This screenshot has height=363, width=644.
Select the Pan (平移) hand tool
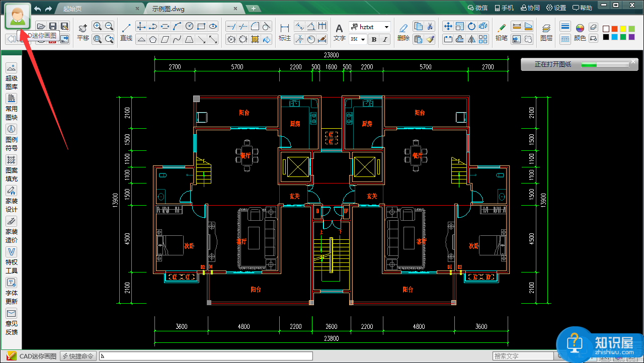point(83,31)
